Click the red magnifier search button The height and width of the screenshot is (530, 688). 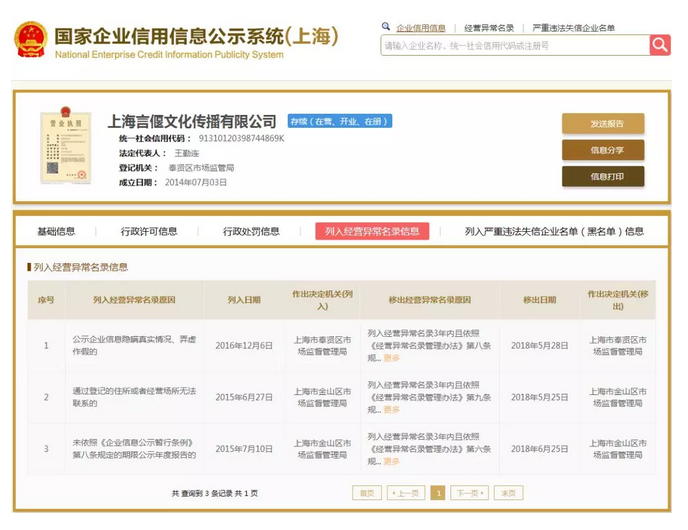[x=660, y=45]
